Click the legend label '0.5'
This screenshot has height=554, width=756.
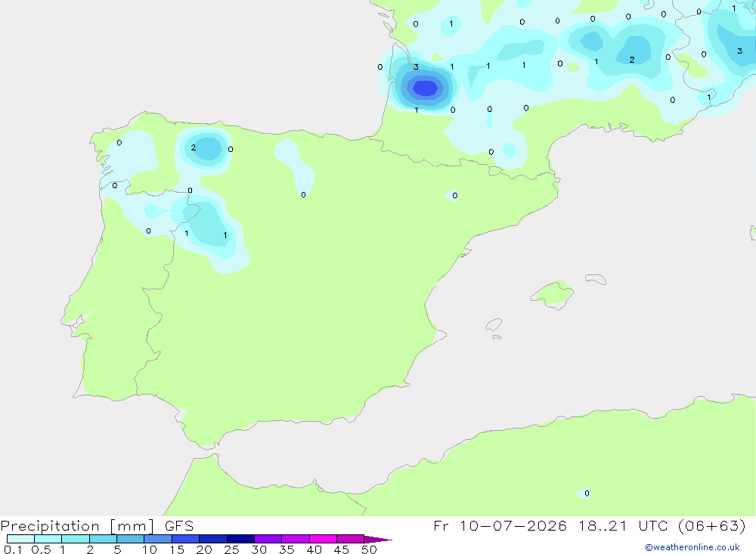tap(41, 549)
